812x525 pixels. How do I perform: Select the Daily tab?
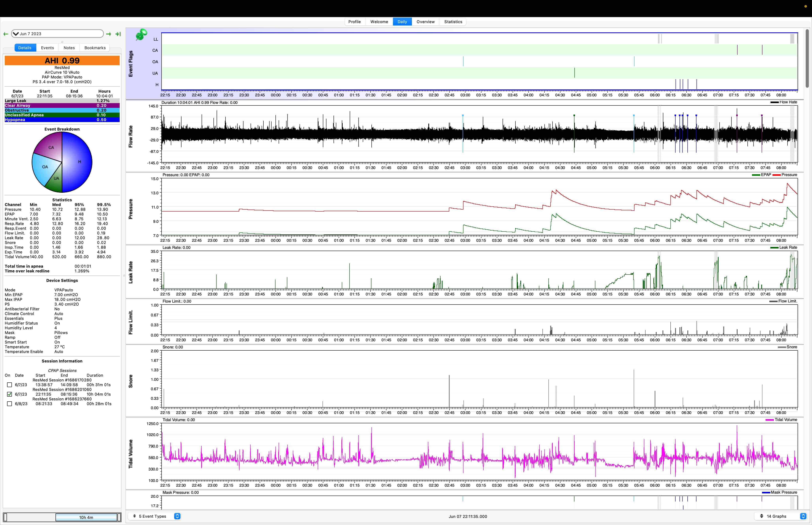pos(402,22)
